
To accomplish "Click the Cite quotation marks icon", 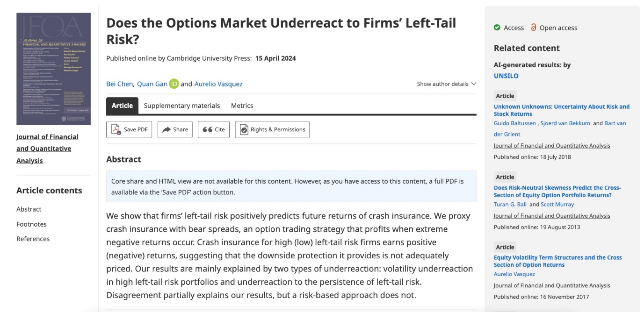I will [x=207, y=129].
